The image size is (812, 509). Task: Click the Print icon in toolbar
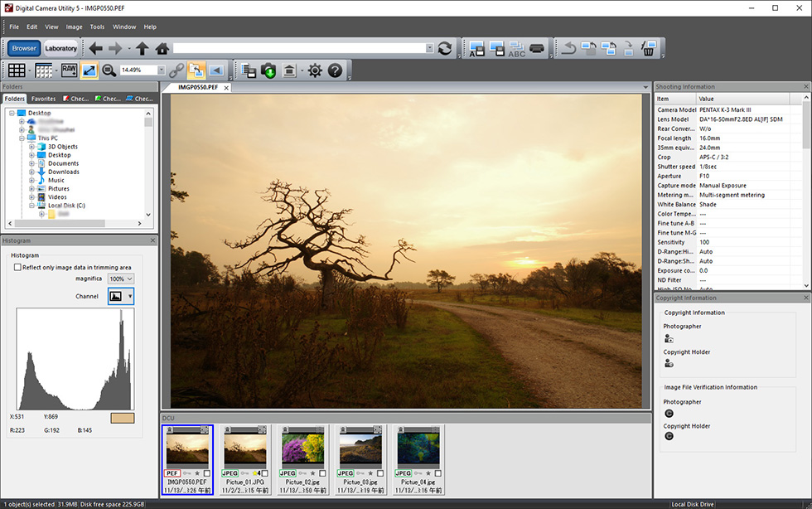click(x=537, y=48)
